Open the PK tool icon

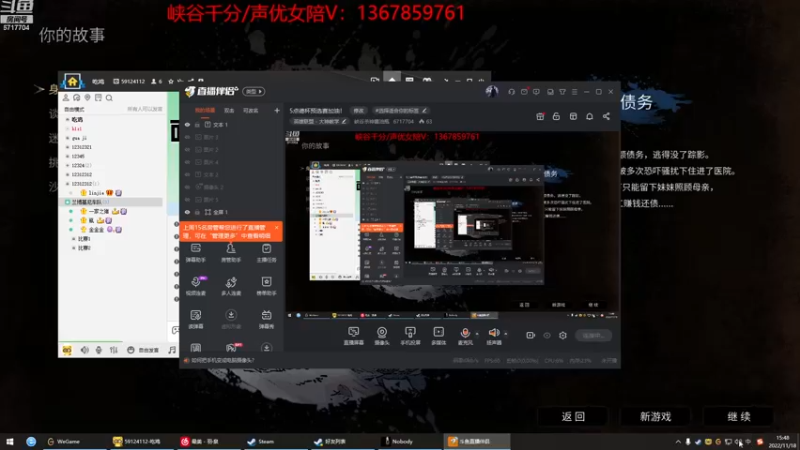coord(232,347)
